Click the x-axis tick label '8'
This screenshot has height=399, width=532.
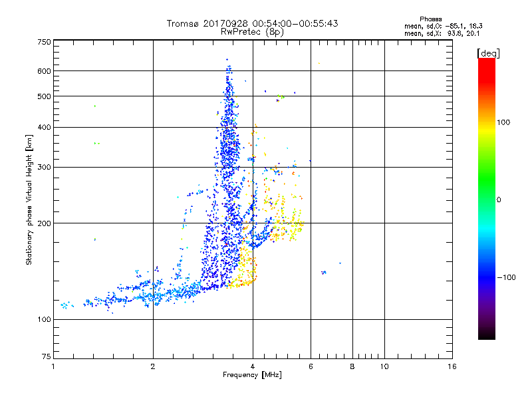352,366
